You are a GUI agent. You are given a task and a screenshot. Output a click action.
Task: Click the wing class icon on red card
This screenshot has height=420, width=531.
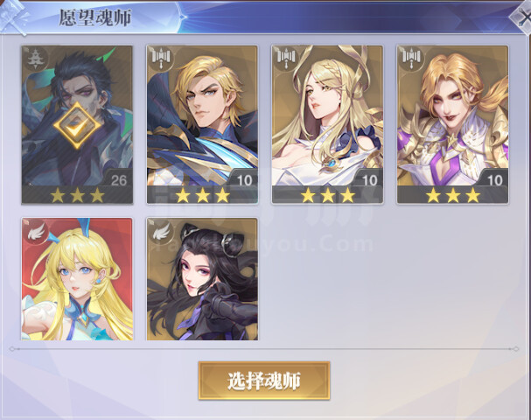pyautogui.click(x=36, y=231)
